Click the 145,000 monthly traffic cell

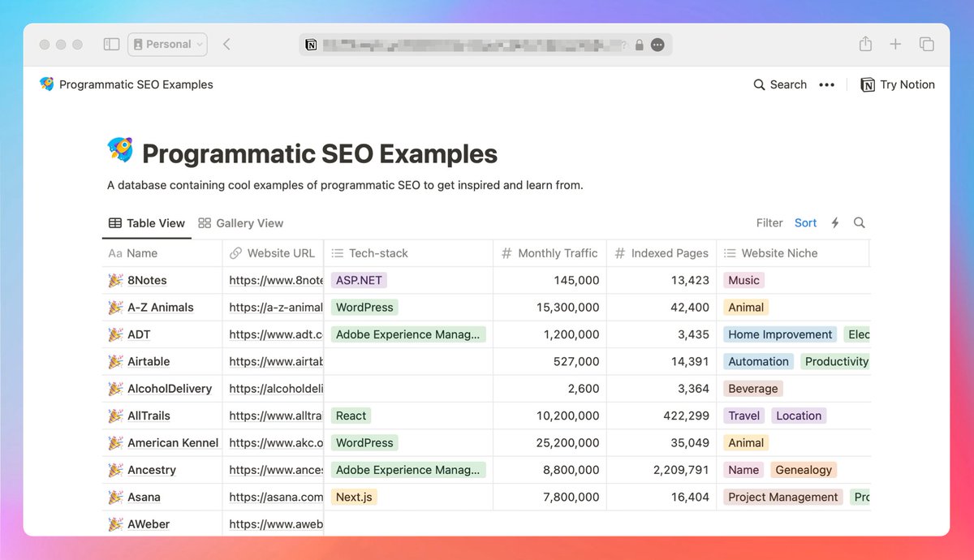[550, 280]
